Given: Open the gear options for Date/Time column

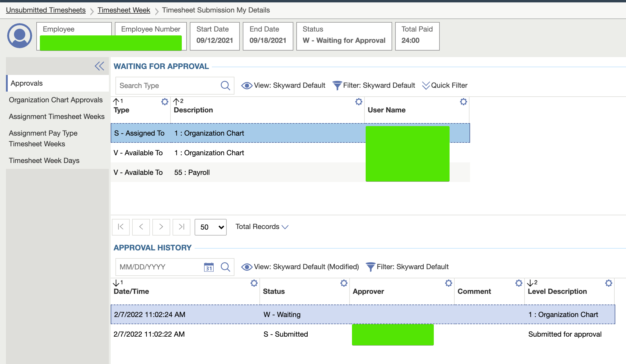Looking at the screenshot, I should pyautogui.click(x=254, y=283).
